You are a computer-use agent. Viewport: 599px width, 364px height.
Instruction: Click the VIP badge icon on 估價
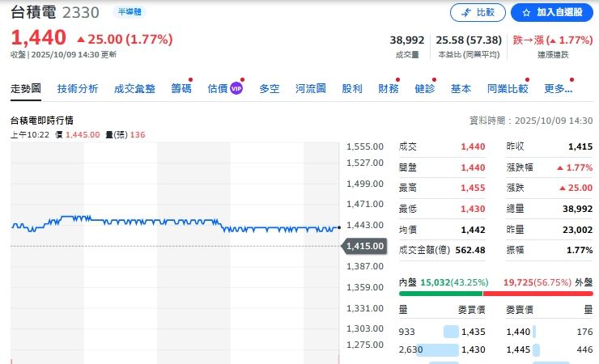(236, 88)
